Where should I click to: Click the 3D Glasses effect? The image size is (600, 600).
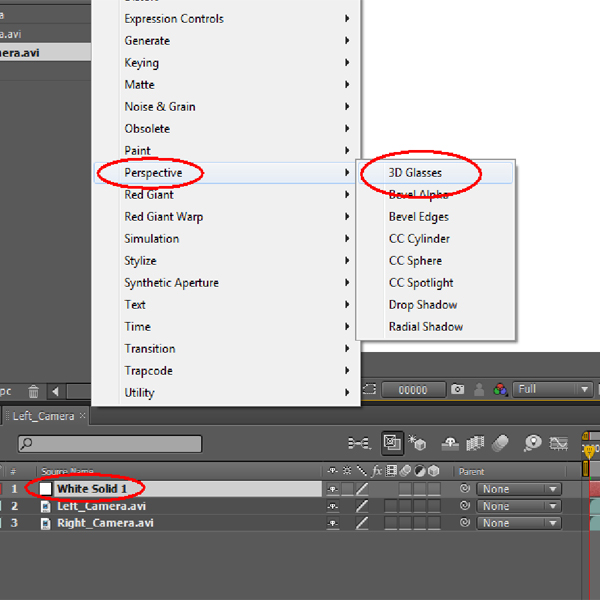coord(415,173)
